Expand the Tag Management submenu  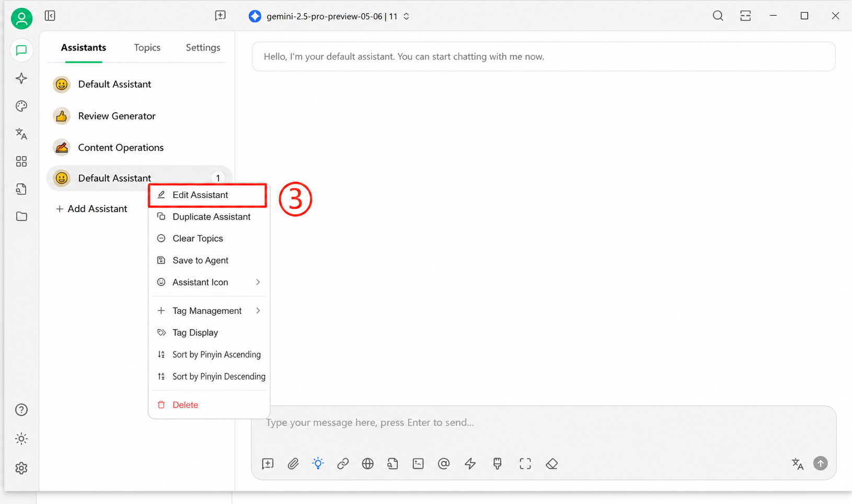(x=209, y=311)
